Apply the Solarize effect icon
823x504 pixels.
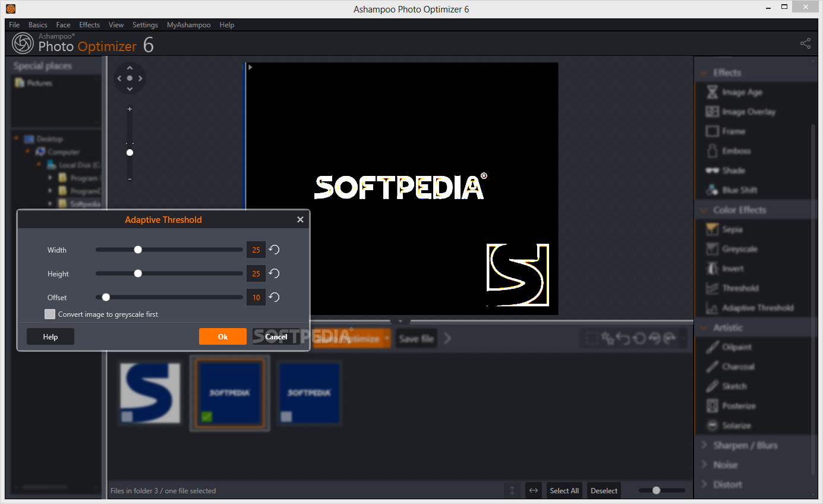712,426
